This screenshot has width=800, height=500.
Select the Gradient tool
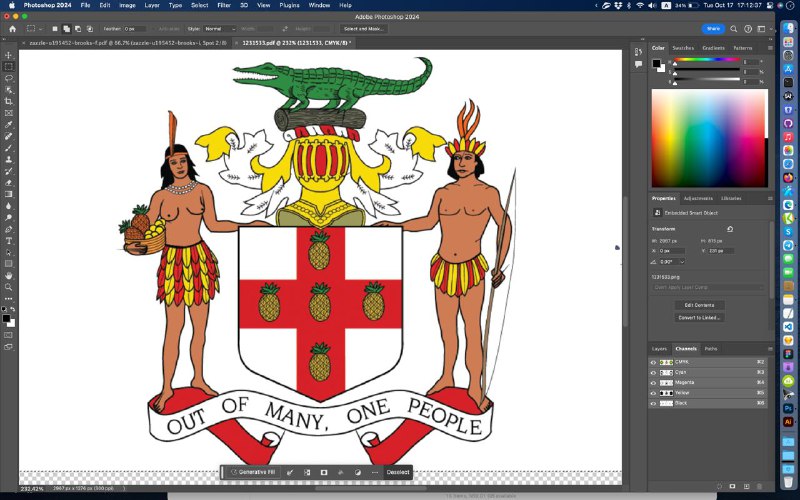point(9,194)
